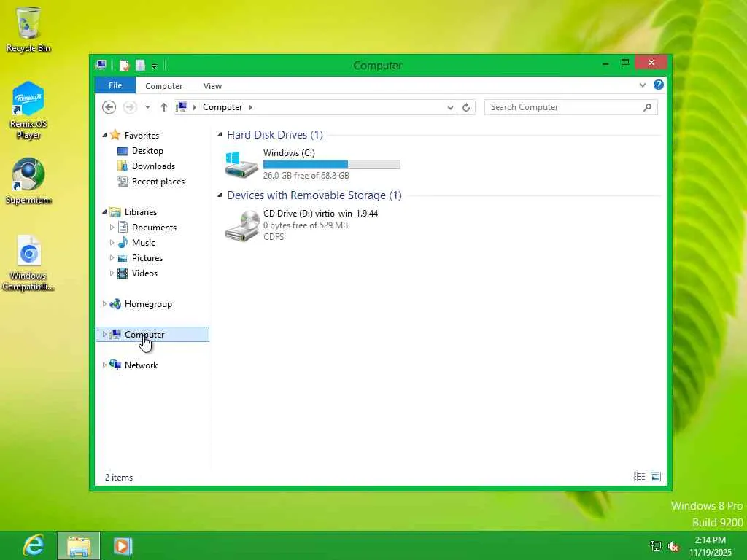The width and height of the screenshot is (747, 560).
Task: Switch to the Computer ribbon tab
Action: point(164,86)
